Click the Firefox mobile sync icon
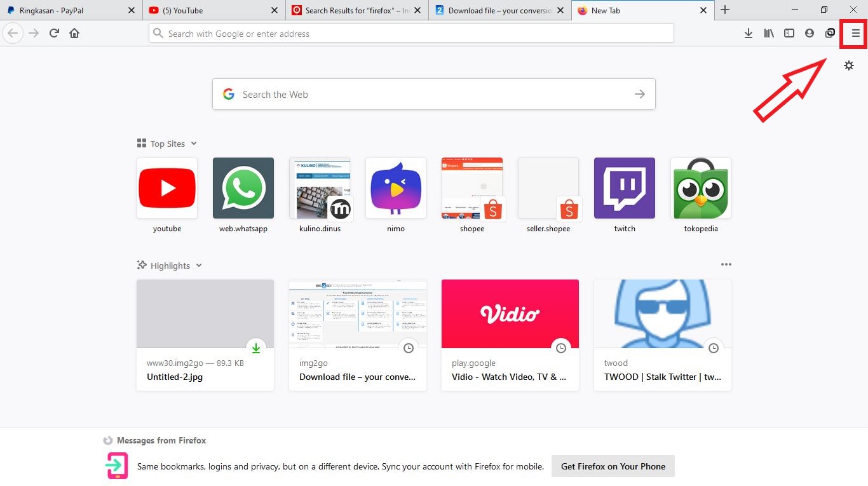 pos(117,466)
